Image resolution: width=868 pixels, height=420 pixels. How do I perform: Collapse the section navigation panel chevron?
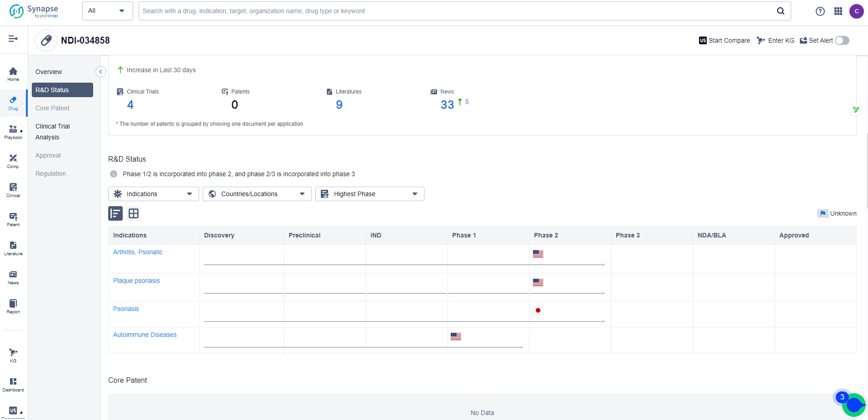tap(101, 72)
